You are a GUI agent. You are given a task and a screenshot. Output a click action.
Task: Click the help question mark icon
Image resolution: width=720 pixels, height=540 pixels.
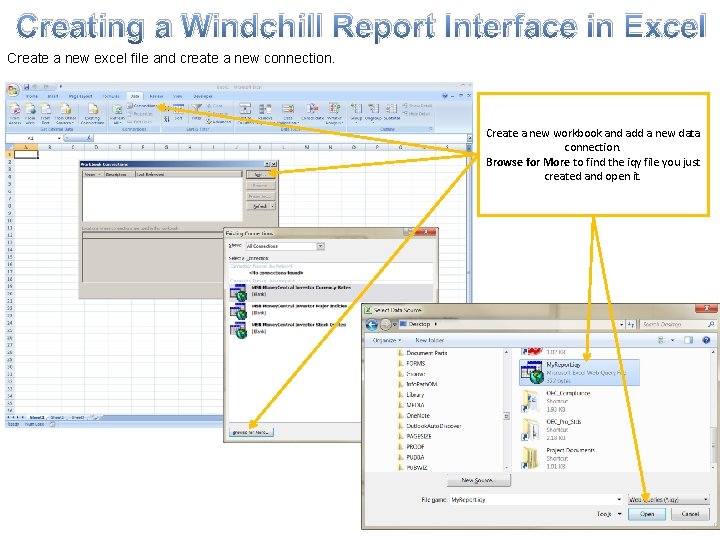coord(706,340)
